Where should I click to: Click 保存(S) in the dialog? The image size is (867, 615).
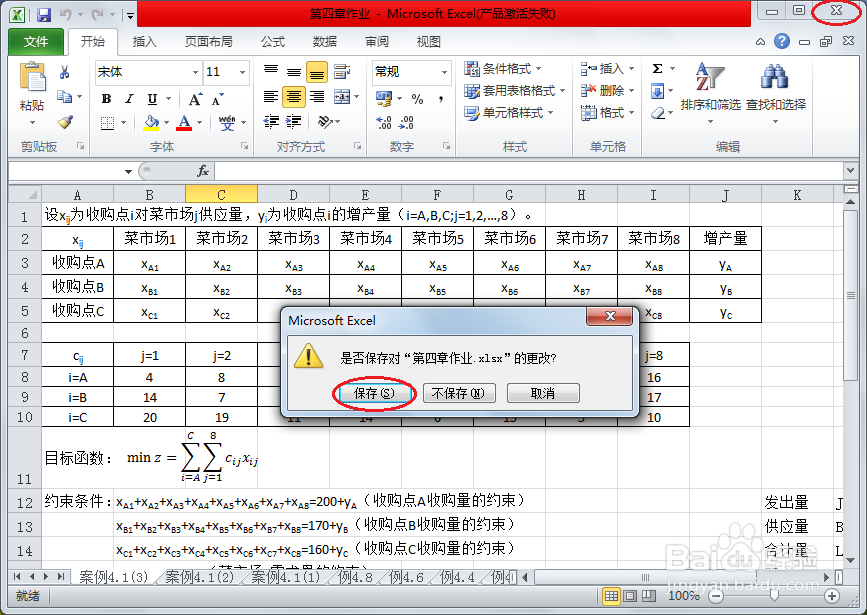click(x=374, y=393)
